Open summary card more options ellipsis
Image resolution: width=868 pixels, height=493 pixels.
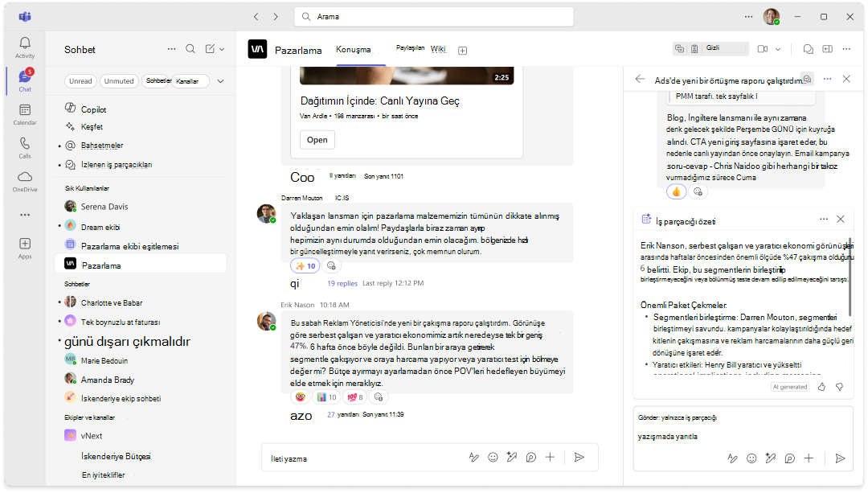824,220
